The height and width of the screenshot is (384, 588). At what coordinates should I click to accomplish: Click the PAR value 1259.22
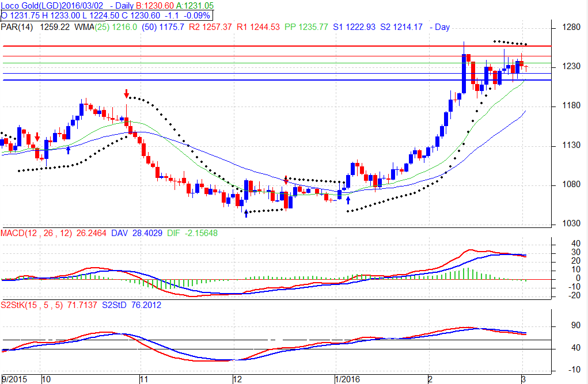pyautogui.click(x=55, y=27)
